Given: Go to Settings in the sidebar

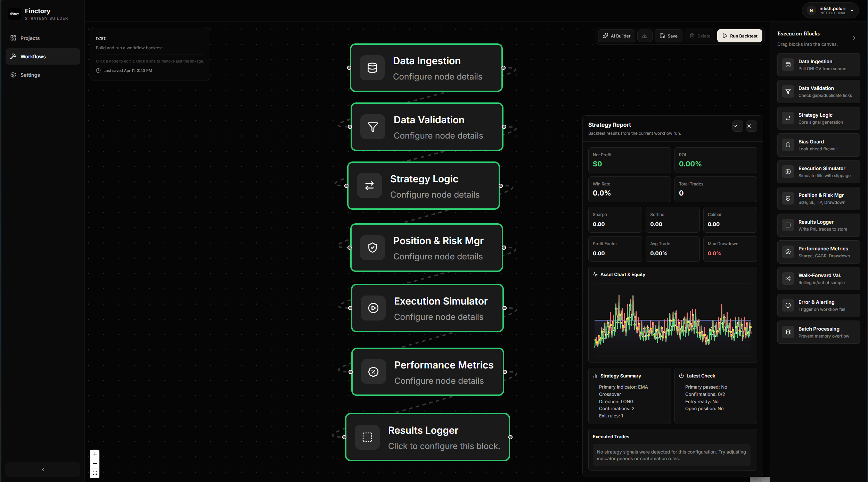Looking at the screenshot, I should click(x=30, y=75).
